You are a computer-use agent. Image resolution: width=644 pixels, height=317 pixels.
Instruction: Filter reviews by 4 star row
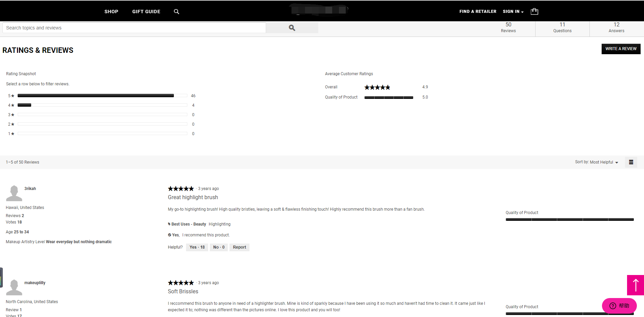pos(102,105)
